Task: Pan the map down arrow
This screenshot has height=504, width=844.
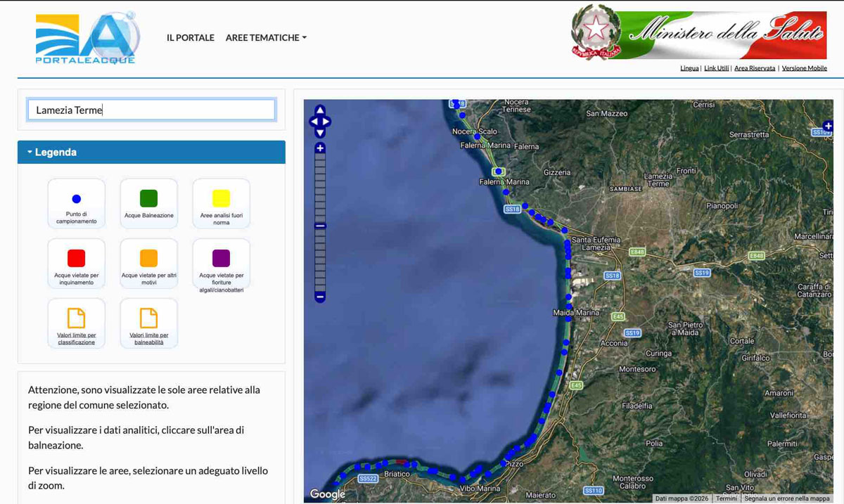Action: coord(320,133)
